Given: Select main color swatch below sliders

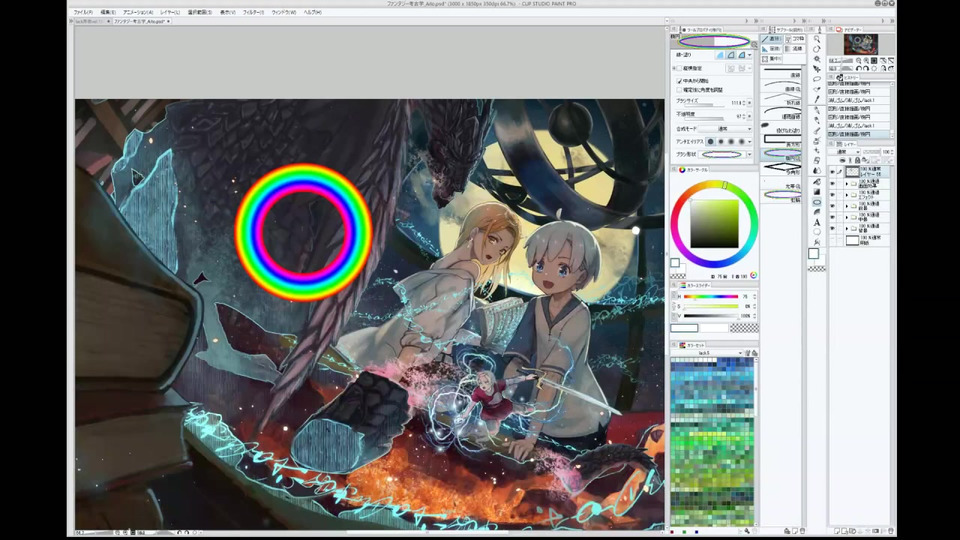Looking at the screenshot, I should click(684, 328).
